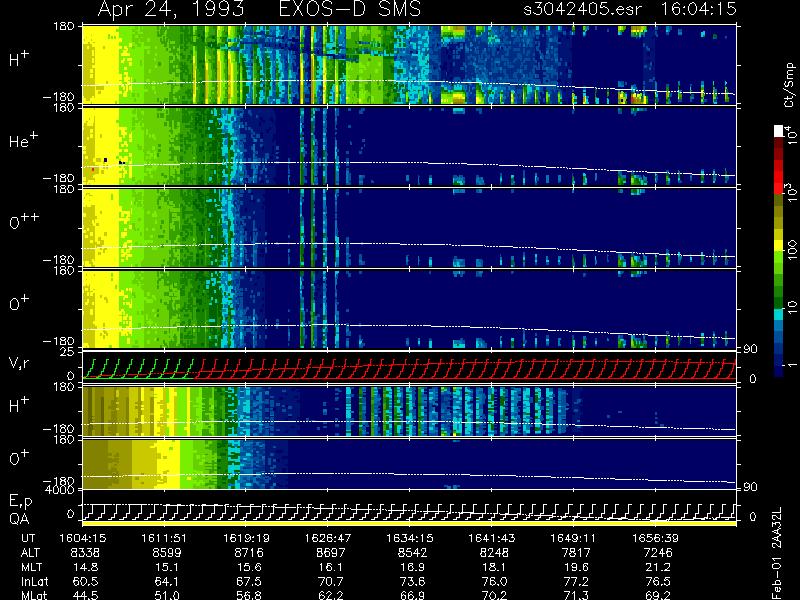800x600 pixels.
Task: Click InLat value "64.1"
Action: 167,581
